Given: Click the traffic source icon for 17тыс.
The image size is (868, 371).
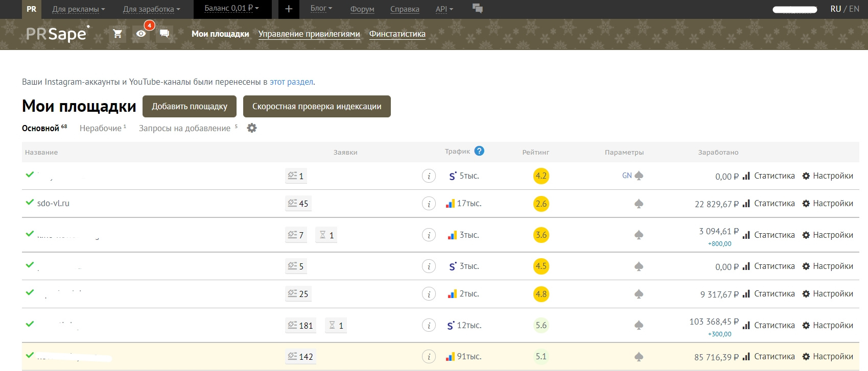Looking at the screenshot, I should pos(450,204).
